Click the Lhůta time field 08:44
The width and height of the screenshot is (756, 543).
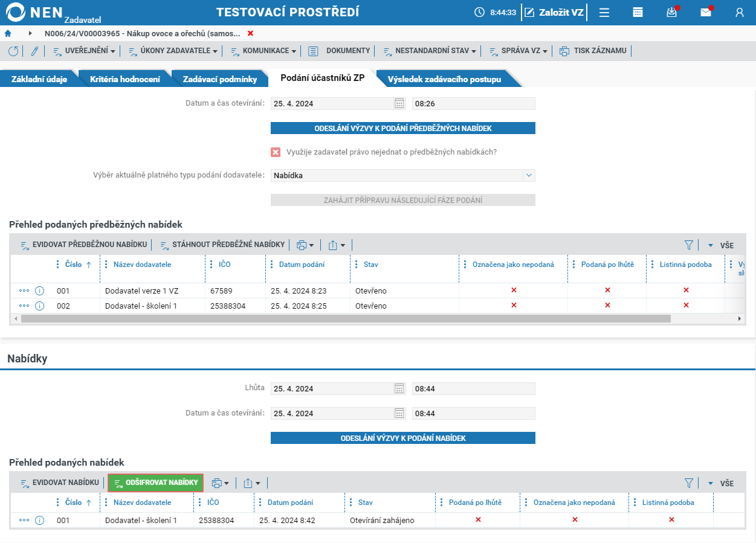coord(474,388)
